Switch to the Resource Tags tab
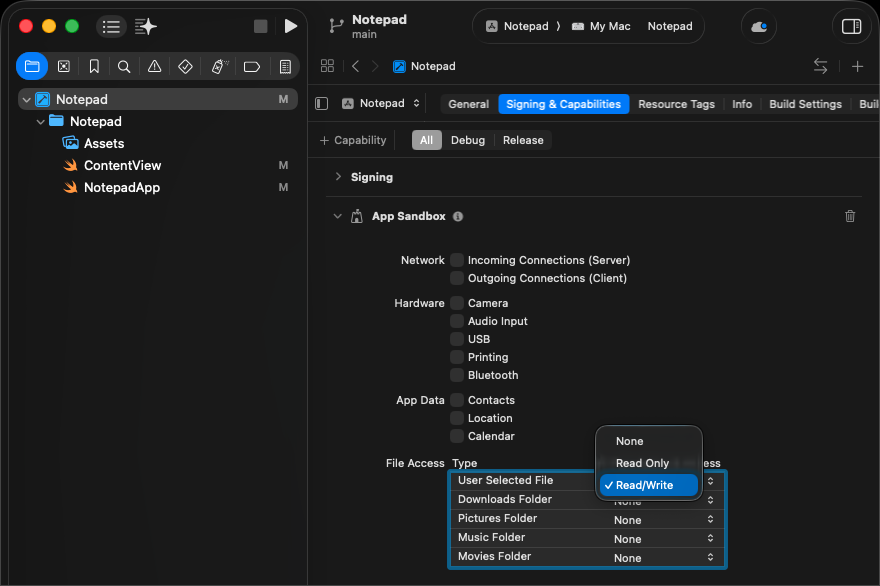The width and height of the screenshot is (880, 586). [x=676, y=104]
